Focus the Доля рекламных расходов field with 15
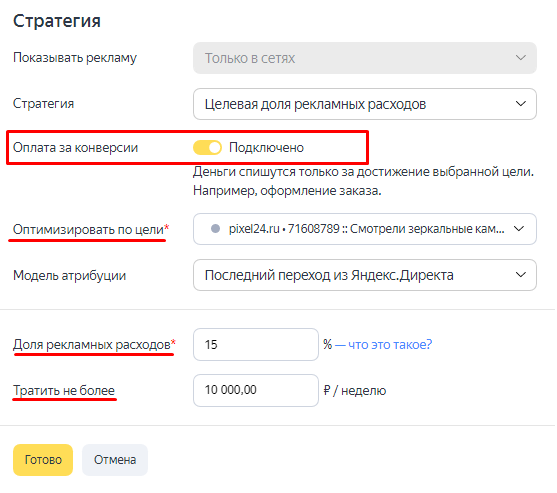Image resolution: width=557 pixels, height=493 pixels. (256, 345)
